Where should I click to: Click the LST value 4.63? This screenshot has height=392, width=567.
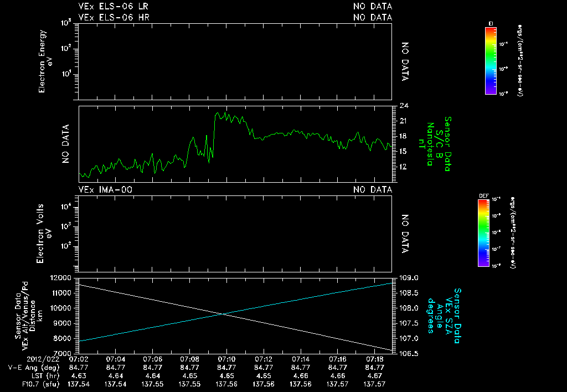coord(79,376)
